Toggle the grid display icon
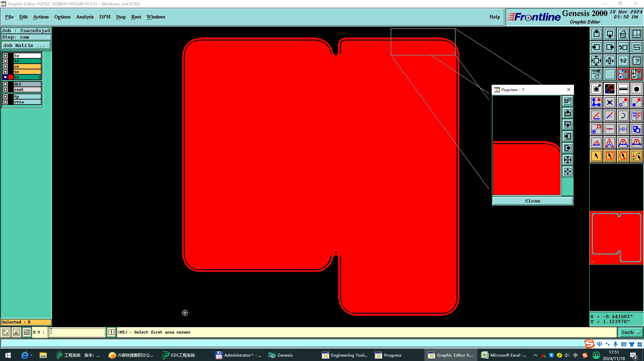The height and width of the screenshot is (361, 644). click(610, 74)
